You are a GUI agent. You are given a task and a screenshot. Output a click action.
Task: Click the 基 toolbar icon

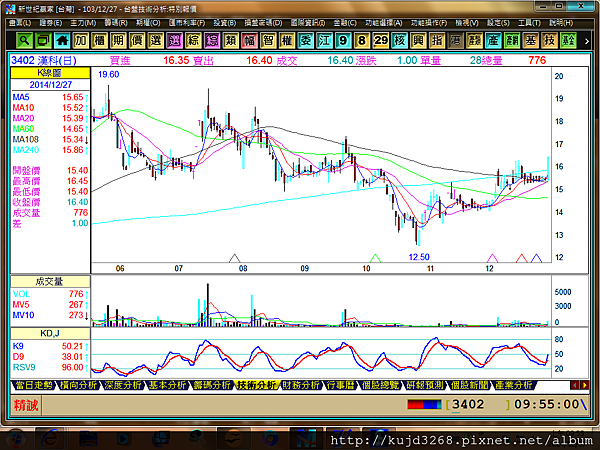(531, 40)
